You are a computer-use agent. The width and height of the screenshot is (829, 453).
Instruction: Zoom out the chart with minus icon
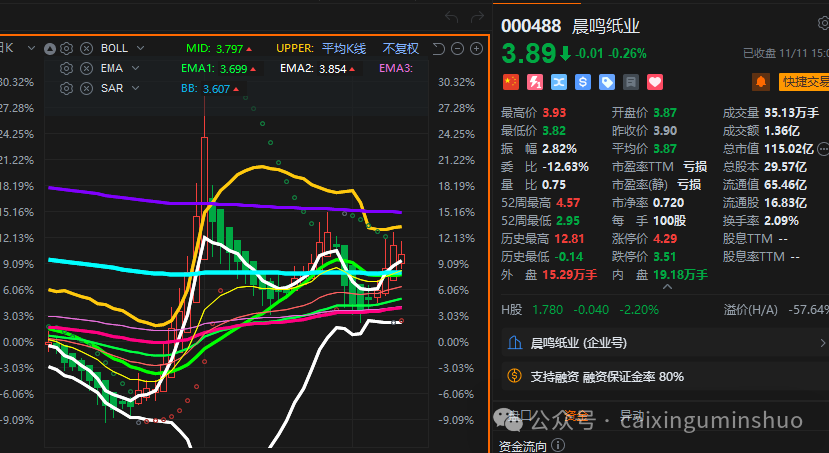click(457, 49)
